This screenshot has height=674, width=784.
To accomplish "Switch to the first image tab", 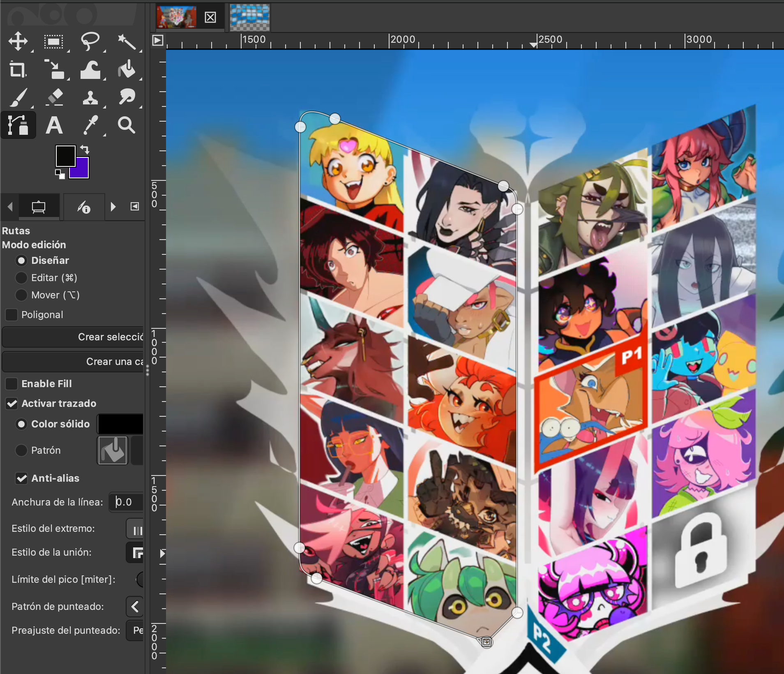I will [x=177, y=17].
